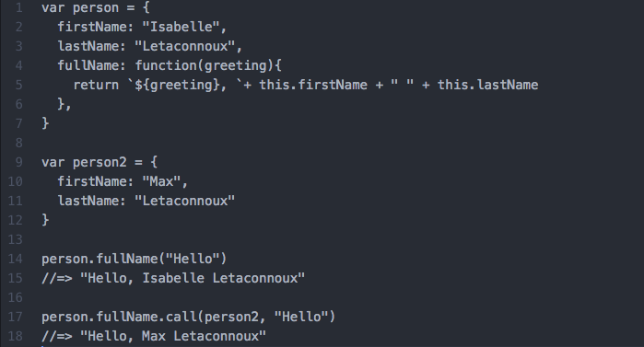Click the "Max" string value
The height and width of the screenshot is (347, 644).
pos(161,181)
